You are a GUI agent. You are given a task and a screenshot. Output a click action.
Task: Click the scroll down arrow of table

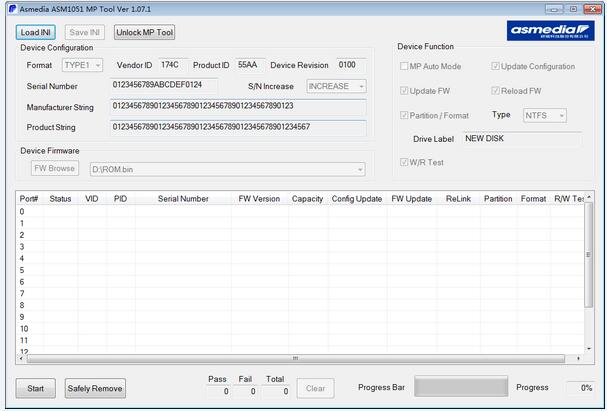[x=589, y=349]
